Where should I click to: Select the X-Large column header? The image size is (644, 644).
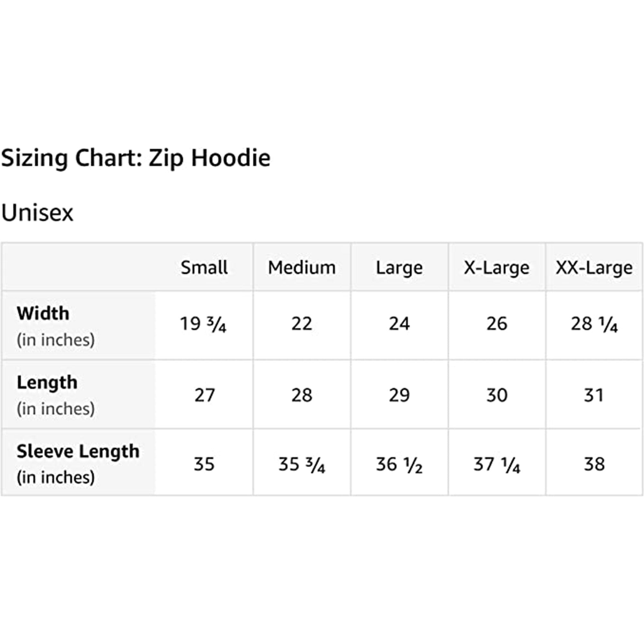tap(496, 268)
